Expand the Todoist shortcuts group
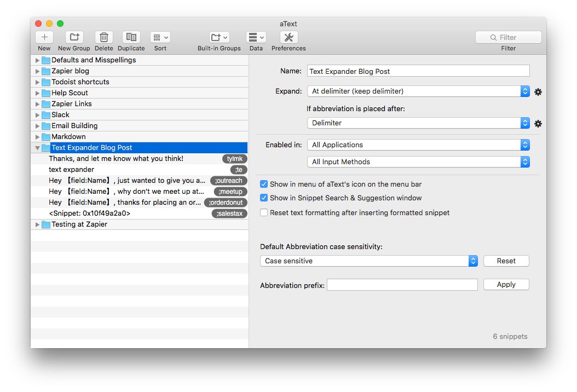The height and width of the screenshot is (392, 577). pyautogui.click(x=37, y=82)
